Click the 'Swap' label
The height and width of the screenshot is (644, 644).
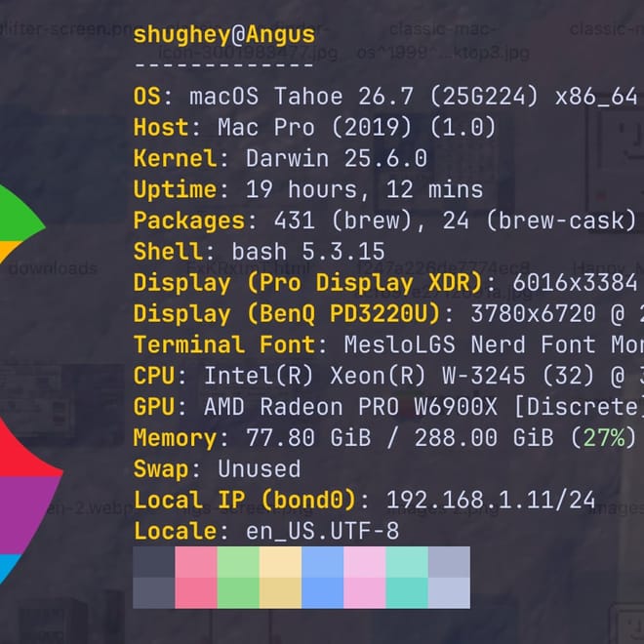coord(161,469)
